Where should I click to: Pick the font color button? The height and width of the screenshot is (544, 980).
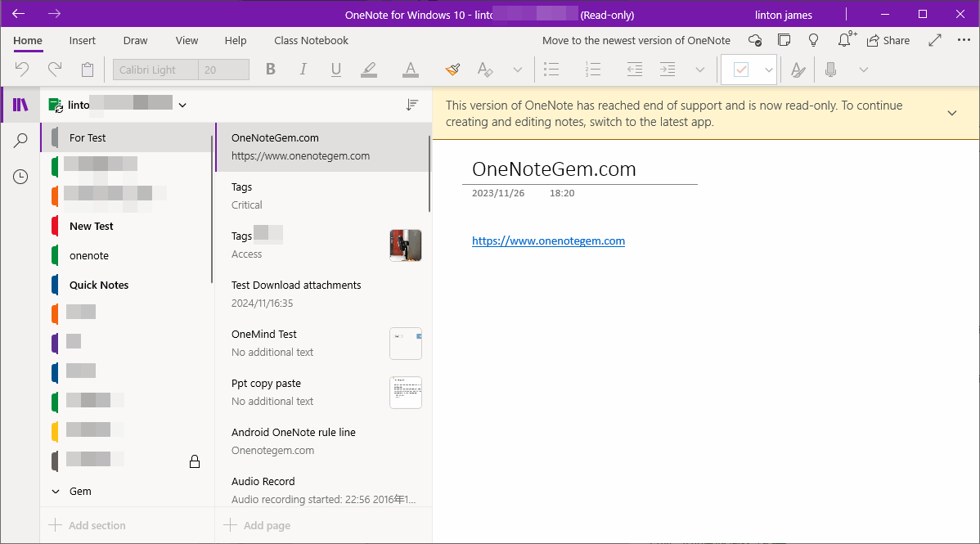410,70
